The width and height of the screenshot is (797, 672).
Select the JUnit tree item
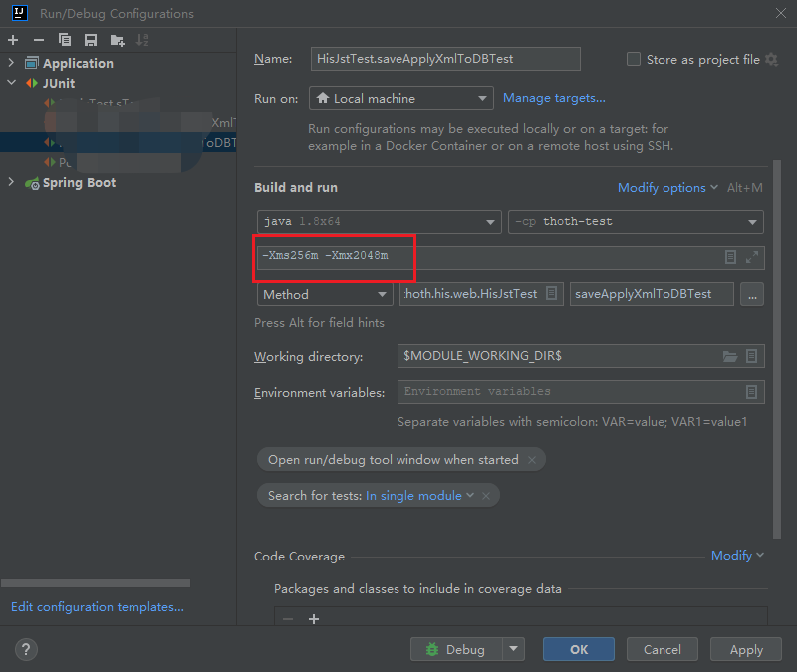(x=59, y=83)
